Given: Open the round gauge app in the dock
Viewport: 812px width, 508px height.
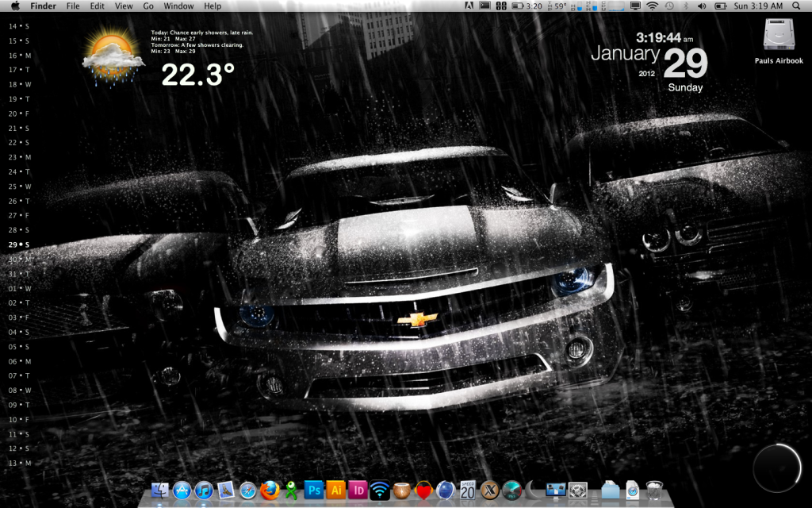Looking at the screenshot, I should click(x=511, y=490).
